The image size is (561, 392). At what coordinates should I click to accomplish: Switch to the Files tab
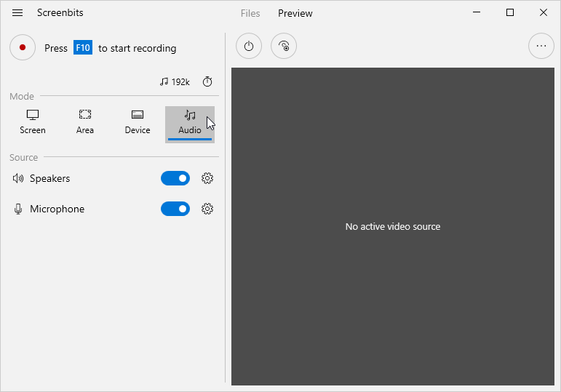(250, 13)
